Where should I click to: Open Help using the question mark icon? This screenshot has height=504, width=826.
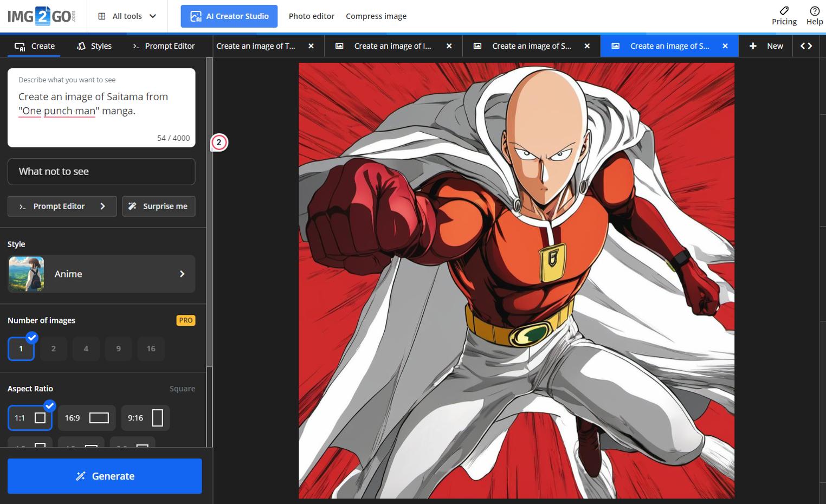[814, 11]
